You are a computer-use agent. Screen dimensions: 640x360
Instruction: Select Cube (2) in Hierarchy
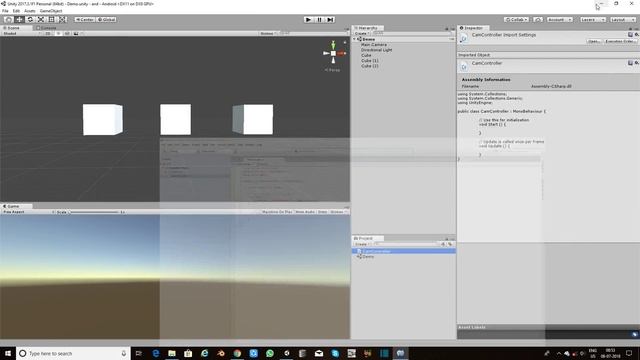tap(369, 66)
